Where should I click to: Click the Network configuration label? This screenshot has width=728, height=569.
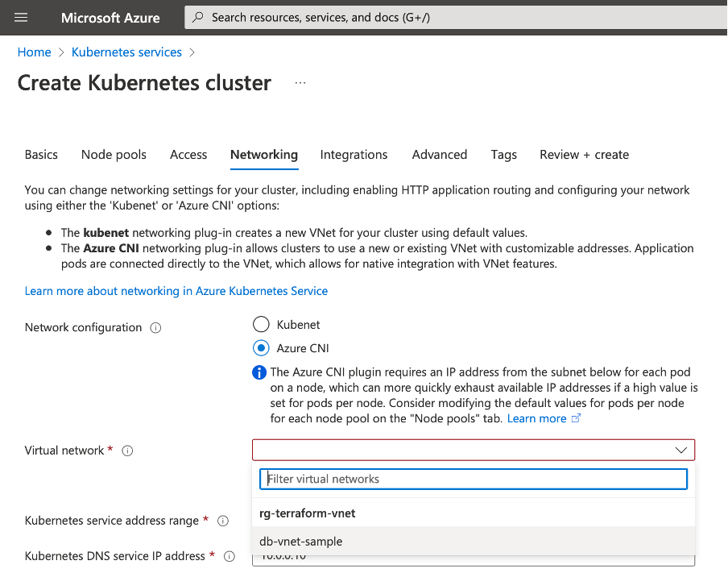pyautogui.click(x=83, y=327)
